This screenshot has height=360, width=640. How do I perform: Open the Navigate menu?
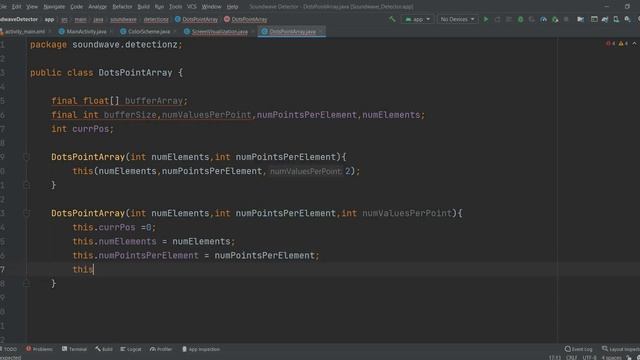coord(54,7)
